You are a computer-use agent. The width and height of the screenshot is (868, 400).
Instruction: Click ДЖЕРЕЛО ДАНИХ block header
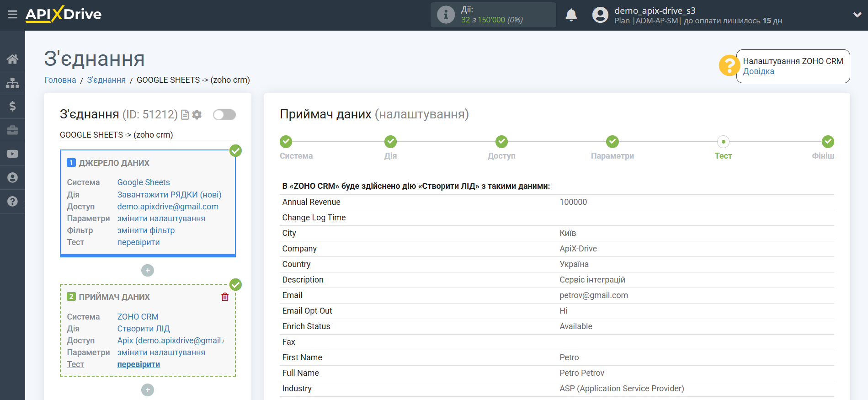tap(114, 163)
